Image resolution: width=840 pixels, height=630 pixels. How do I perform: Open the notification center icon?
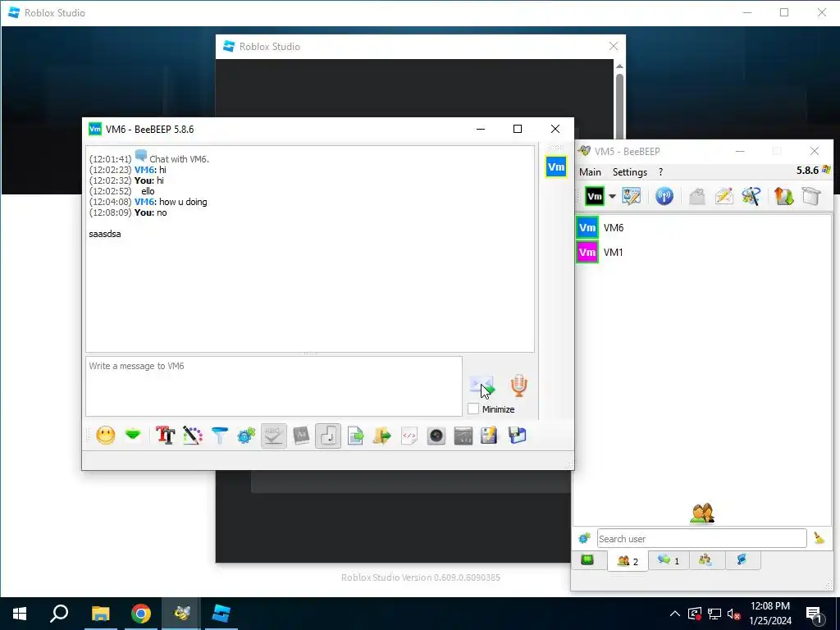[x=815, y=614]
